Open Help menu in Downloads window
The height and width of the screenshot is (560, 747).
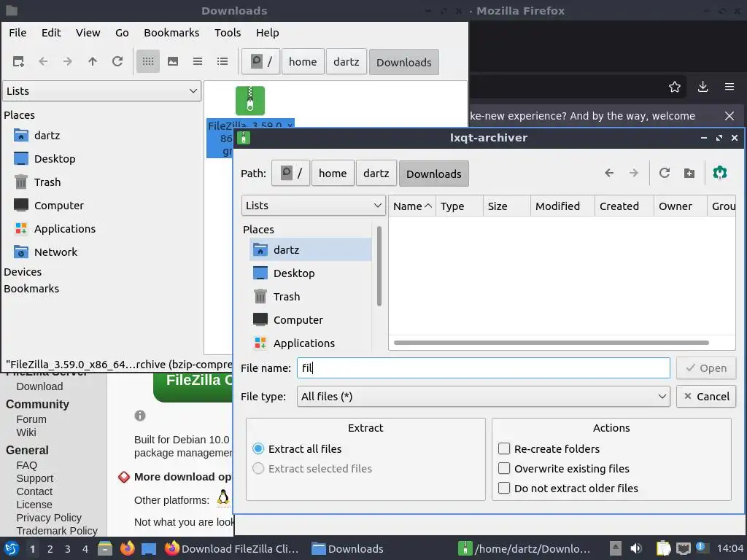(267, 32)
